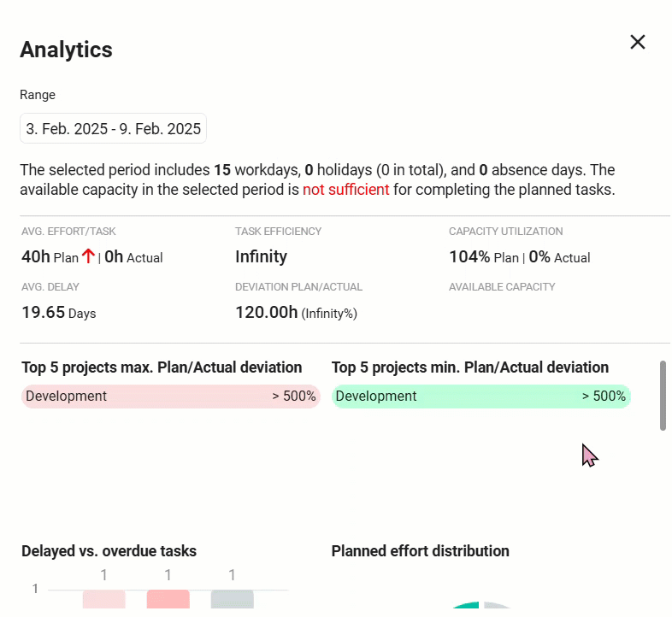Viewport: 672px width, 617px height.
Task: Click the 120.00h deviation value
Action: click(267, 313)
